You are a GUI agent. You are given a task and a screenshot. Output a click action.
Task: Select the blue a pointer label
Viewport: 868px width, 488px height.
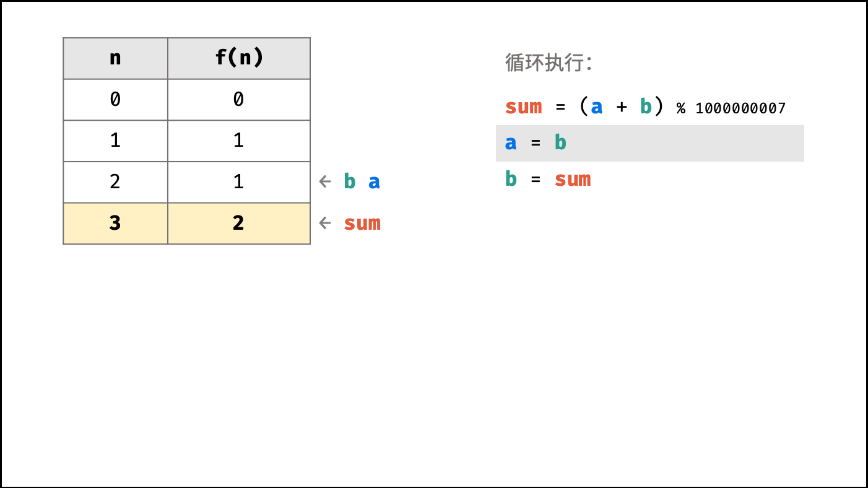[374, 182]
